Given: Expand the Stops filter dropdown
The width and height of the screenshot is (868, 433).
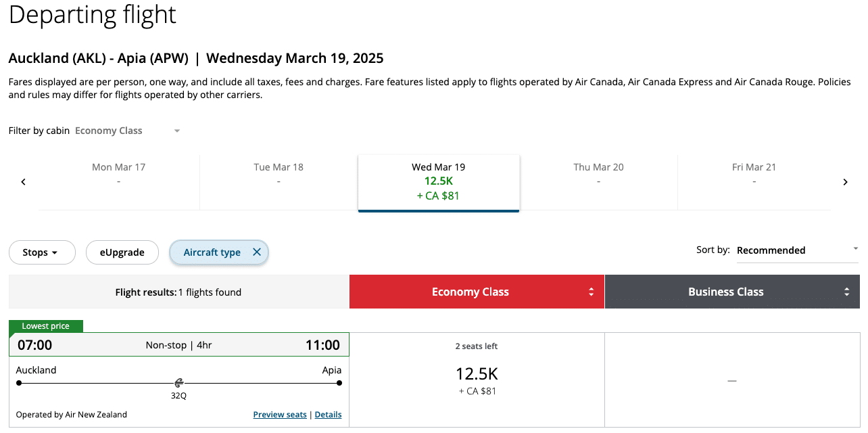Looking at the screenshot, I should coord(40,252).
